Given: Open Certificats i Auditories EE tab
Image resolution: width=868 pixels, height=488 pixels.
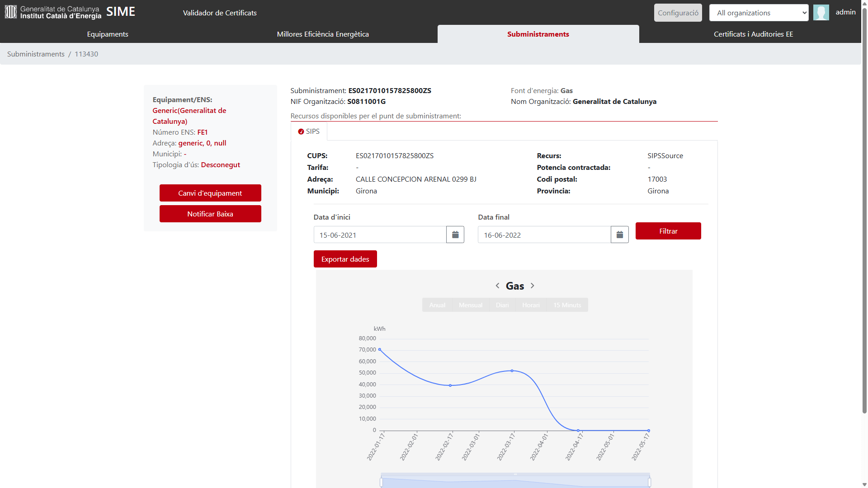Looking at the screenshot, I should coord(753,34).
